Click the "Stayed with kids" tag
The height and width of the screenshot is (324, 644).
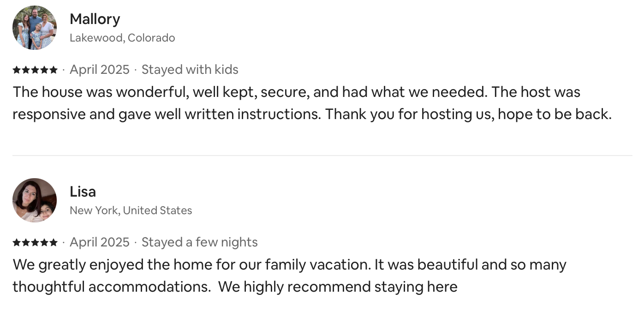[x=190, y=70]
